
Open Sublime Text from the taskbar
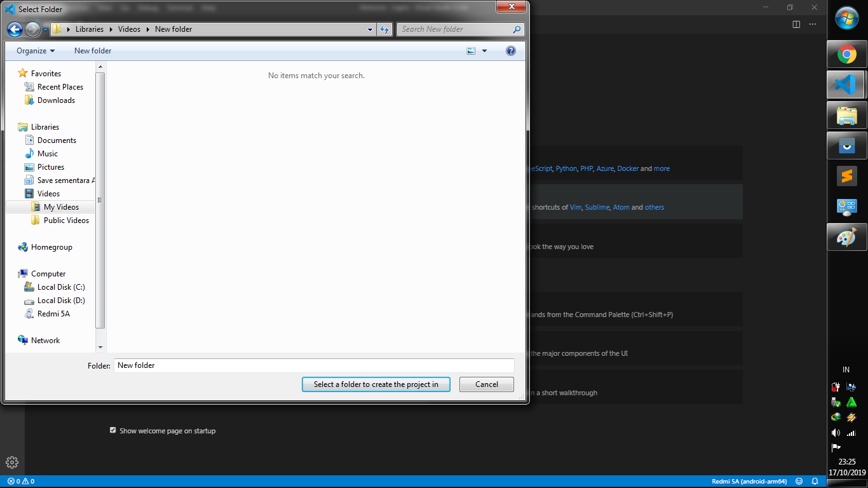[x=846, y=176]
